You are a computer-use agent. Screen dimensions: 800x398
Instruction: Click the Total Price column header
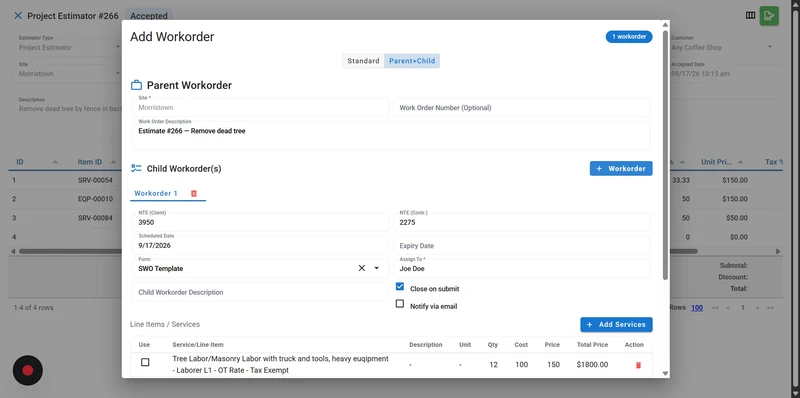click(592, 345)
